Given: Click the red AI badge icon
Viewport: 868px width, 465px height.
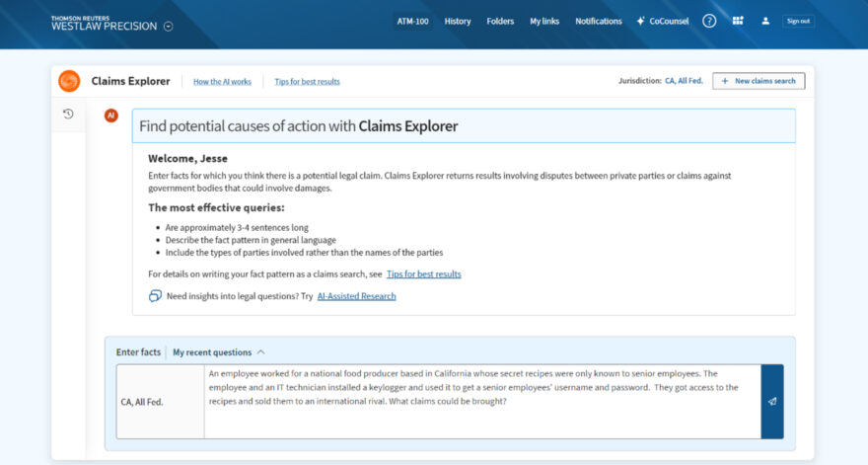Looking at the screenshot, I should (111, 116).
